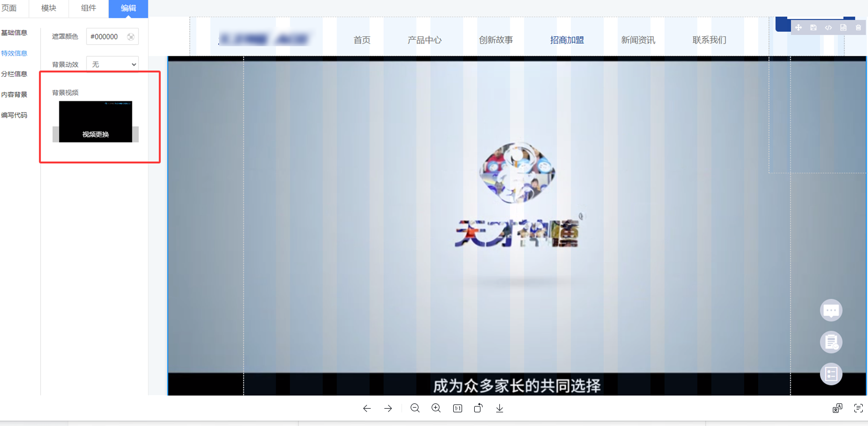Reset view to 1:1 actual size
This screenshot has width=868, height=426.
pyautogui.click(x=457, y=408)
